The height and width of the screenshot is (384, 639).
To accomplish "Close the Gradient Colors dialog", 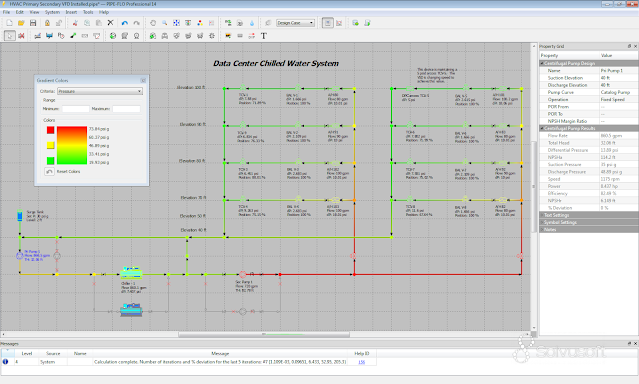I will pos(143,81).
